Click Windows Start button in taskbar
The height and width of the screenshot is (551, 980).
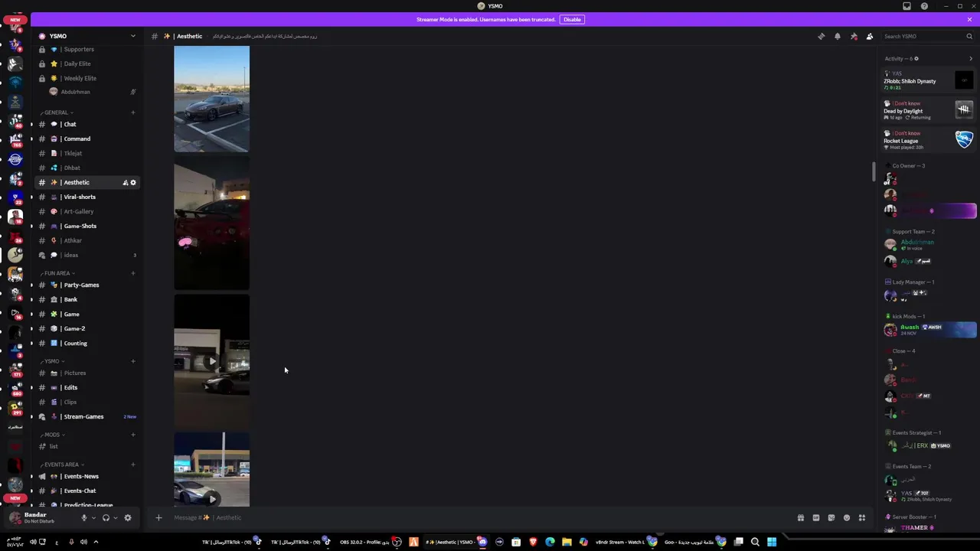pyautogui.click(x=772, y=542)
